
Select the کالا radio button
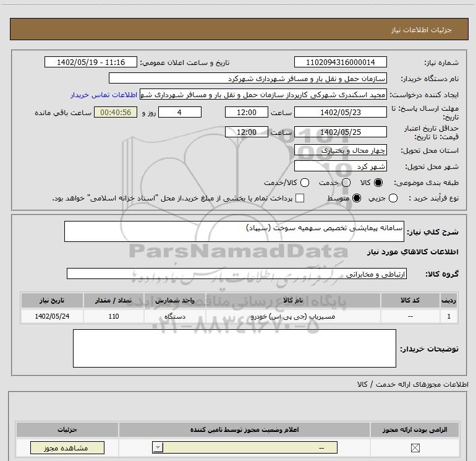(x=378, y=183)
